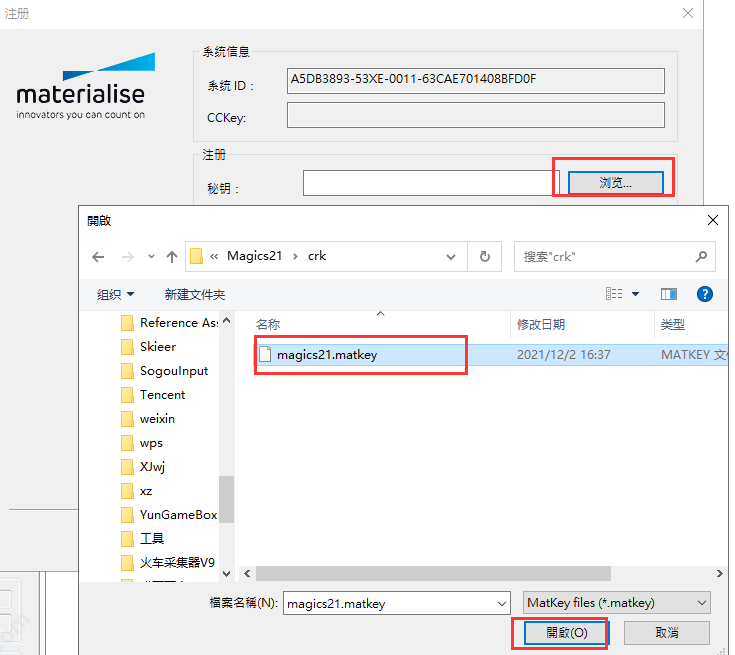Image resolution: width=735 pixels, height=655 pixels.
Task: Click the 浏览... browse button in registration window
Action: pos(615,183)
